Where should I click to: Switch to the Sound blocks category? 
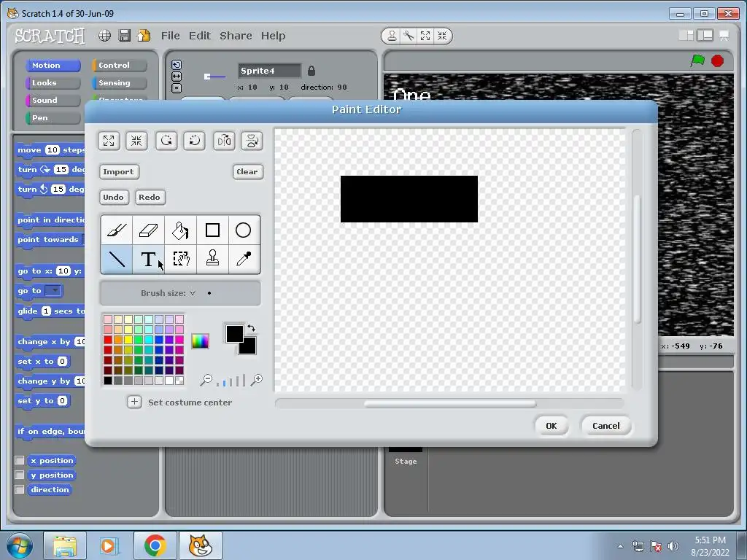click(53, 101)
